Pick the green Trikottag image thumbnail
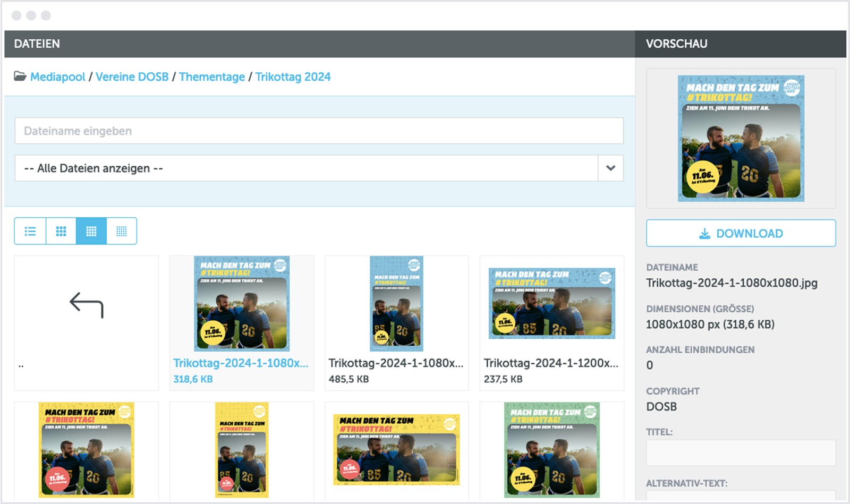This screenshot has height=504, width=850. 551,450
